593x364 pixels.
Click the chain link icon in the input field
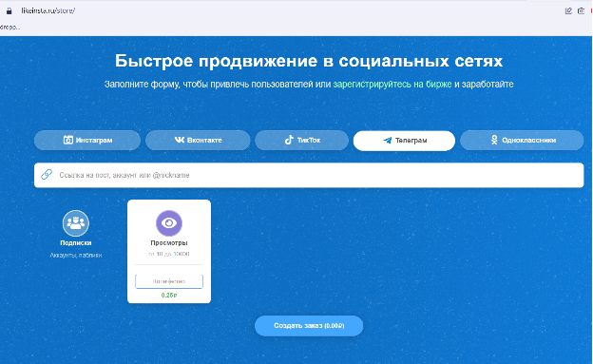(x=47, y=175)
